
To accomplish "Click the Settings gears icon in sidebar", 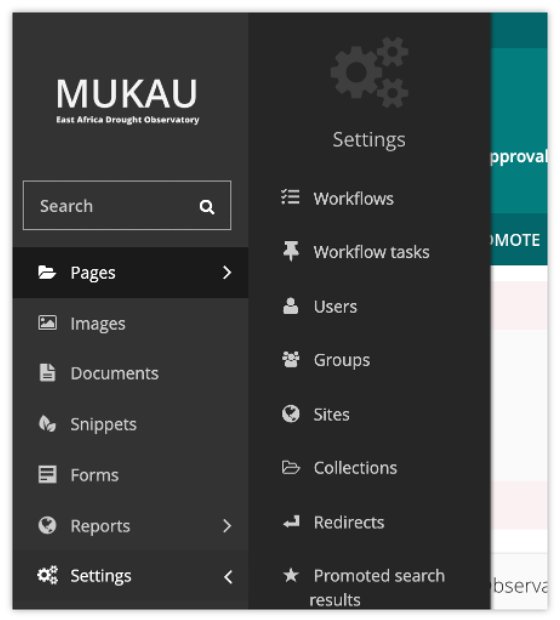I will pos(47,575).
